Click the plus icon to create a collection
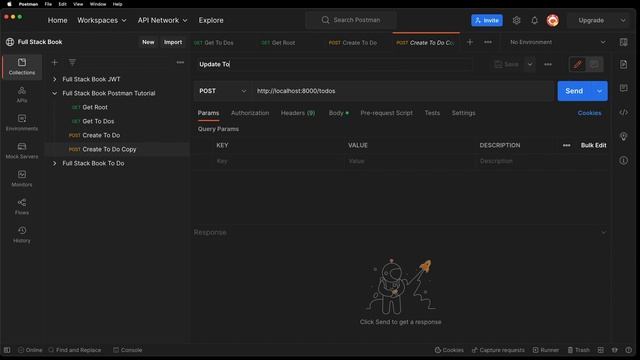The image size is (640, 360). pyautogui.click(x=55, y=62)
